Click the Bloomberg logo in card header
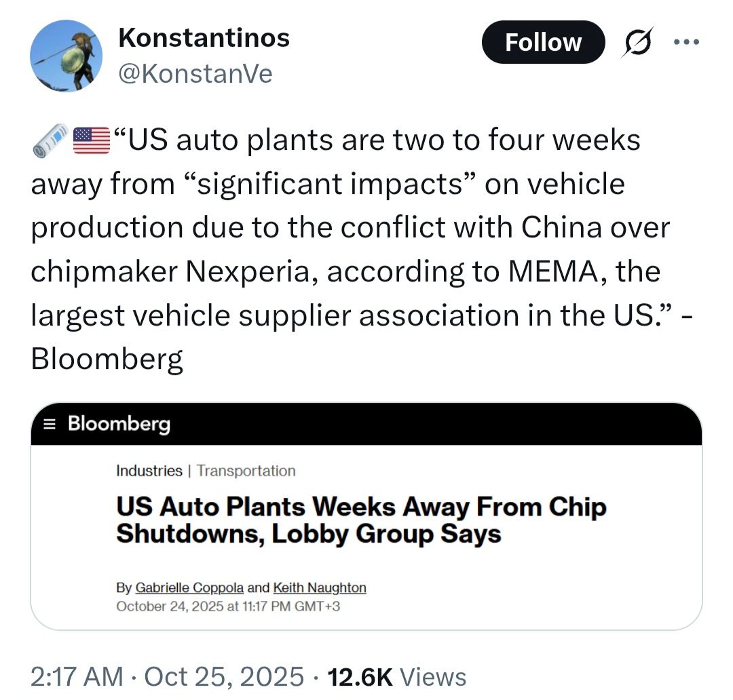This screenshot has height=700, width=733. 119,425
